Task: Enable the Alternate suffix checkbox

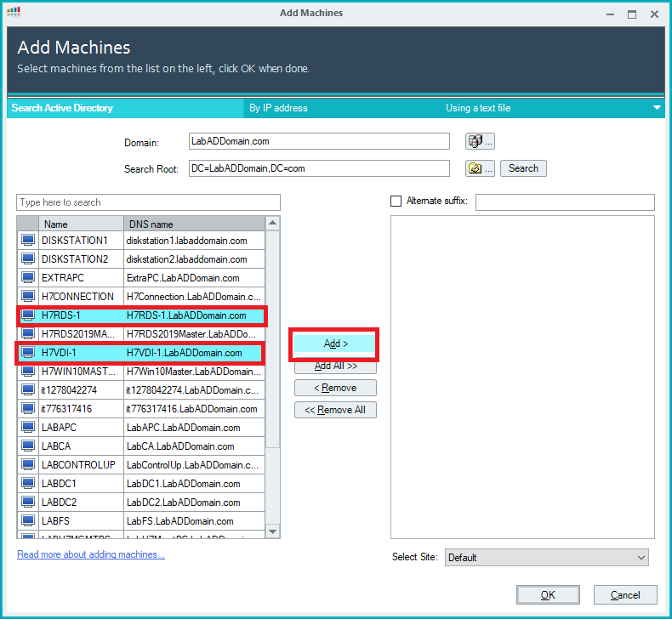Action: click(x=396, y=202)
